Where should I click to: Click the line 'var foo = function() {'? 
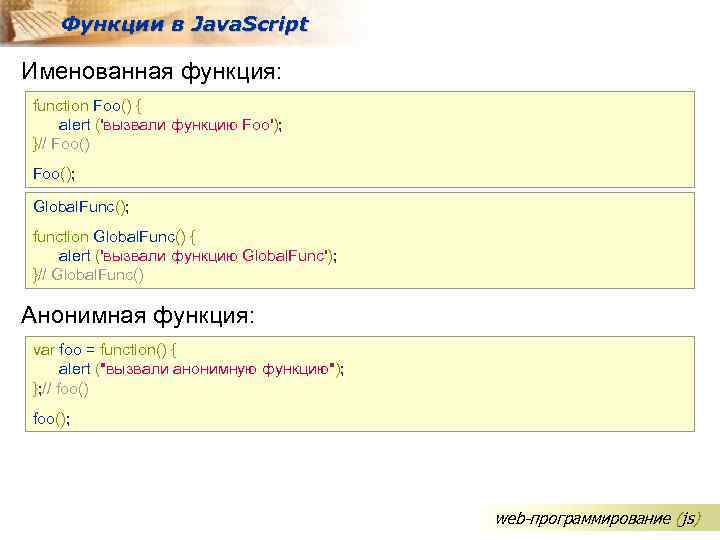[x=105, y=350]
